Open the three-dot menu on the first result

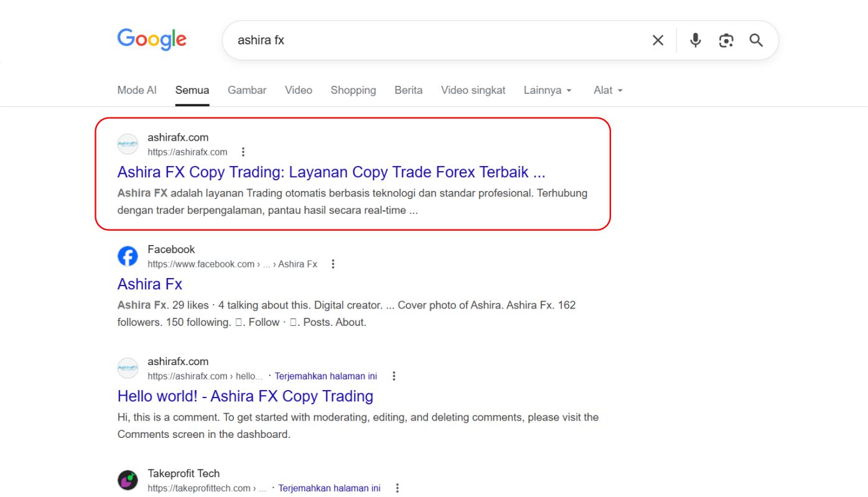pos(243,151)
